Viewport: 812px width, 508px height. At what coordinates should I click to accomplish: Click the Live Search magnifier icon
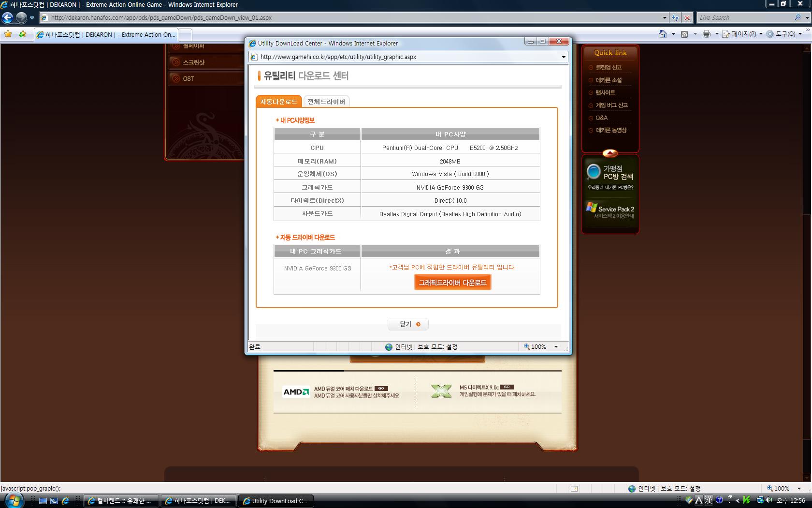click(797, 18)
